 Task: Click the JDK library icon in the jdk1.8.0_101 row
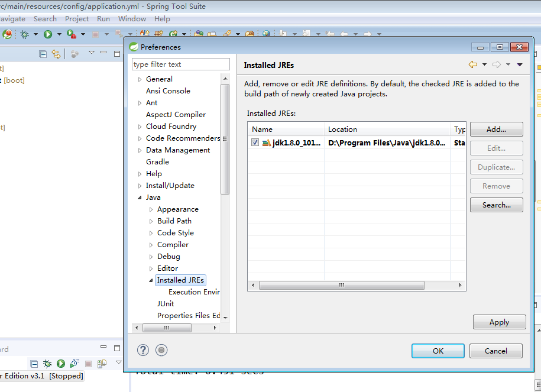[x=266, y=142]
